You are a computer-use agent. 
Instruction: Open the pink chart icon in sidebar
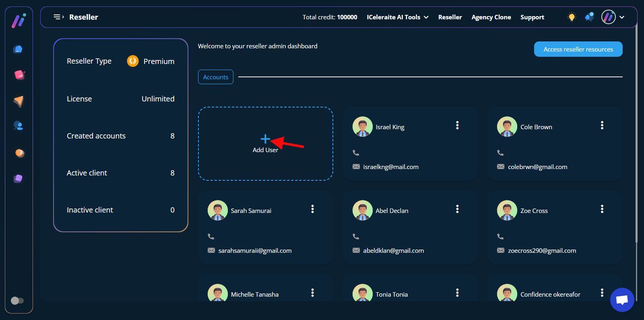tap(19, 75)
